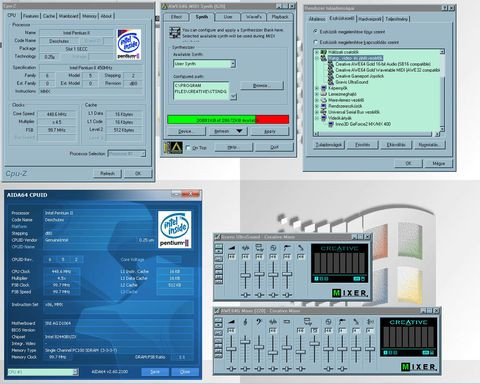This screenshot has height=384, width=480.
Task: Expand the Merevlemez-vezérlők tree node
Action: click(x=317, y=100)
